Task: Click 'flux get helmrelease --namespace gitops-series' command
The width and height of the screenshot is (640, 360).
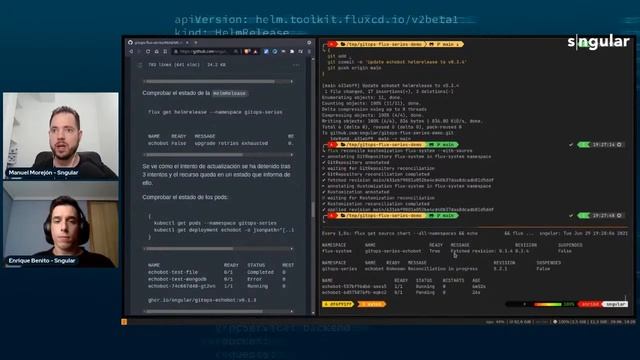Action: point(215,112)
